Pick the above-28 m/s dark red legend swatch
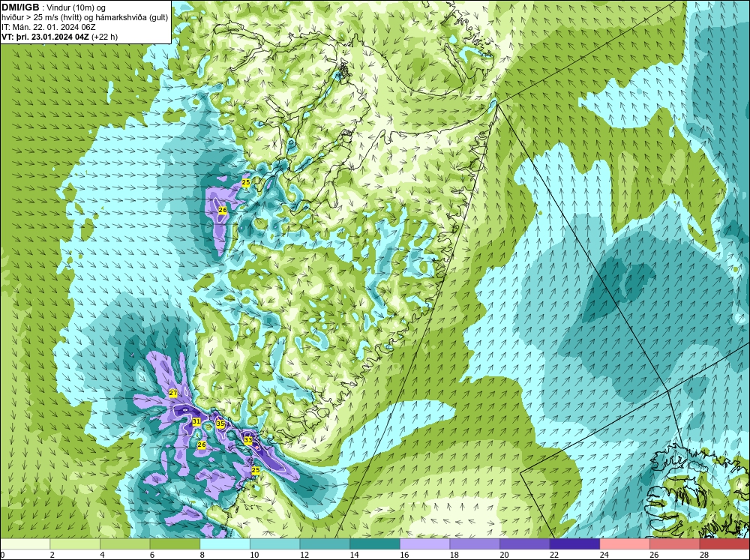This screenshot has width=750, height=560. coord(724,544)
